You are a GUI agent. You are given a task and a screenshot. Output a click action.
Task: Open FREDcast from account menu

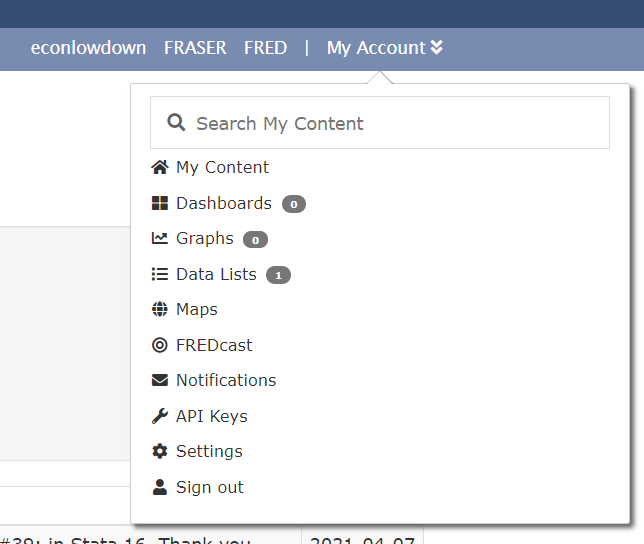tap(214, 345)
